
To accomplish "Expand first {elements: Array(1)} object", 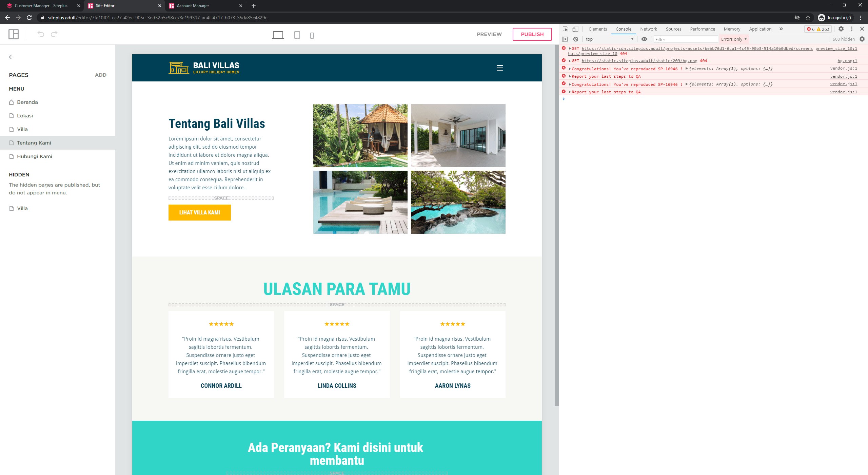I will 687,69.
